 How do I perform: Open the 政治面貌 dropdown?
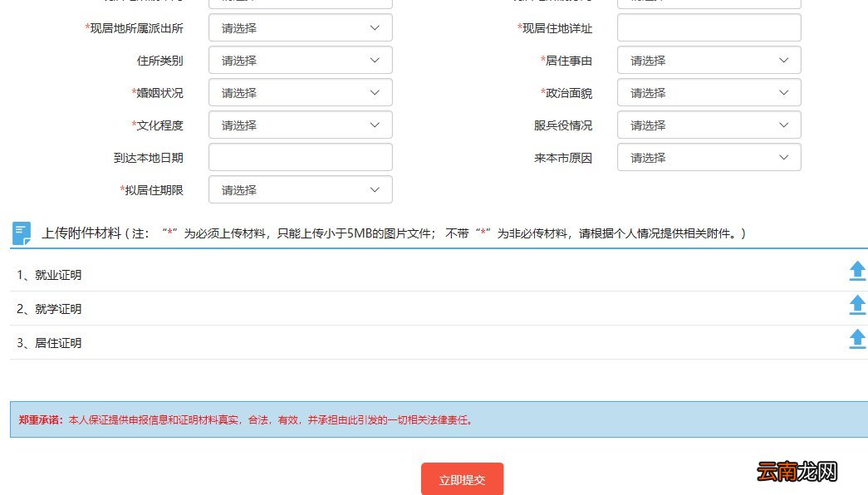point(708,92)
